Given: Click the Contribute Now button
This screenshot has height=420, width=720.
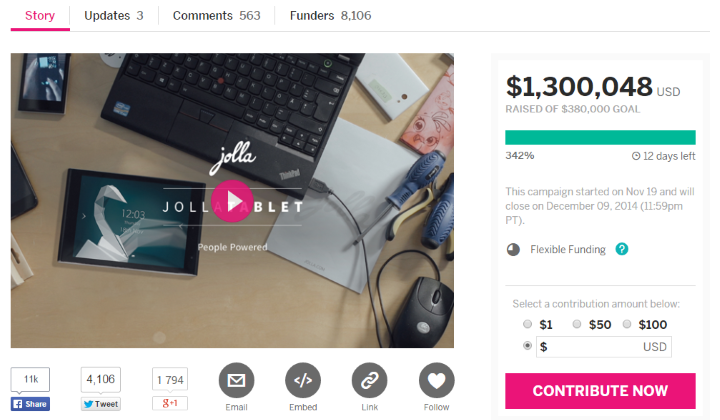Looking at the screenshot, I should 600,391.
